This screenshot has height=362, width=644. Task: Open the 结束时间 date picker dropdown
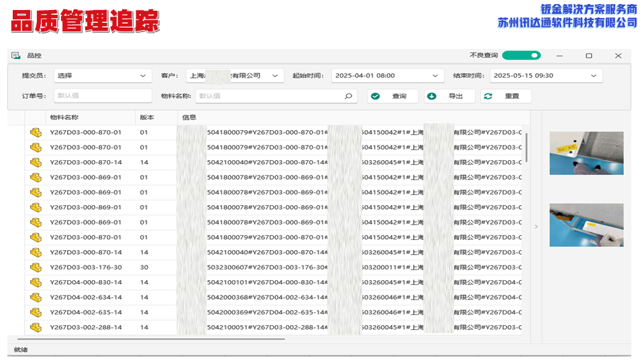coord(546,76)
